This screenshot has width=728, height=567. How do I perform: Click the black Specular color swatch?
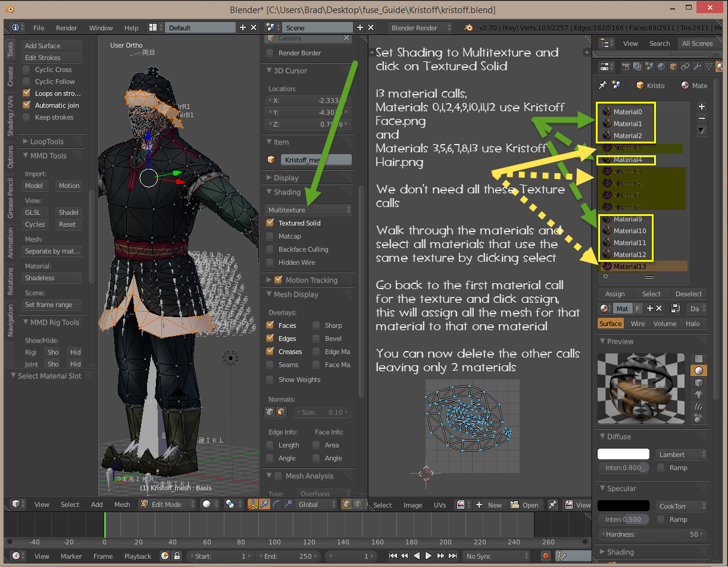pyautogui.click(x=623, y=506)
